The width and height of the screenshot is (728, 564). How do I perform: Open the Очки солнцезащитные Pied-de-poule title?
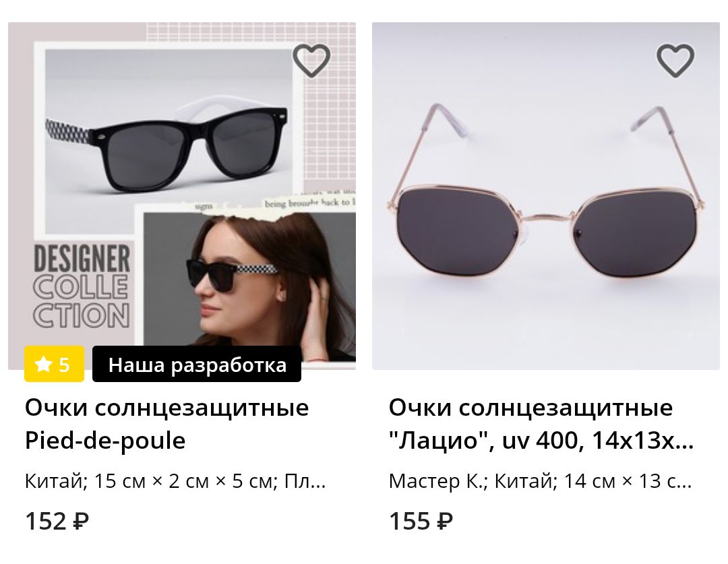tap(166, 424)
